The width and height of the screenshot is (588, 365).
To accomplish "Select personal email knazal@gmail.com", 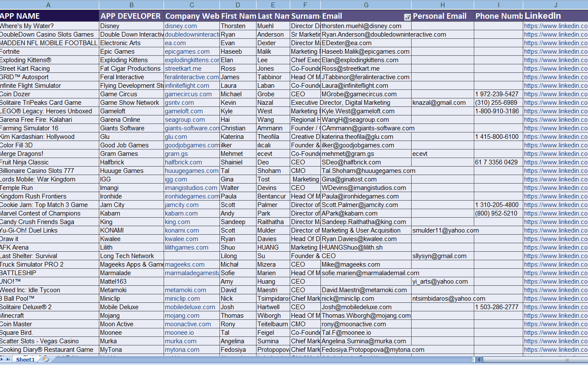I will (443, 103).
